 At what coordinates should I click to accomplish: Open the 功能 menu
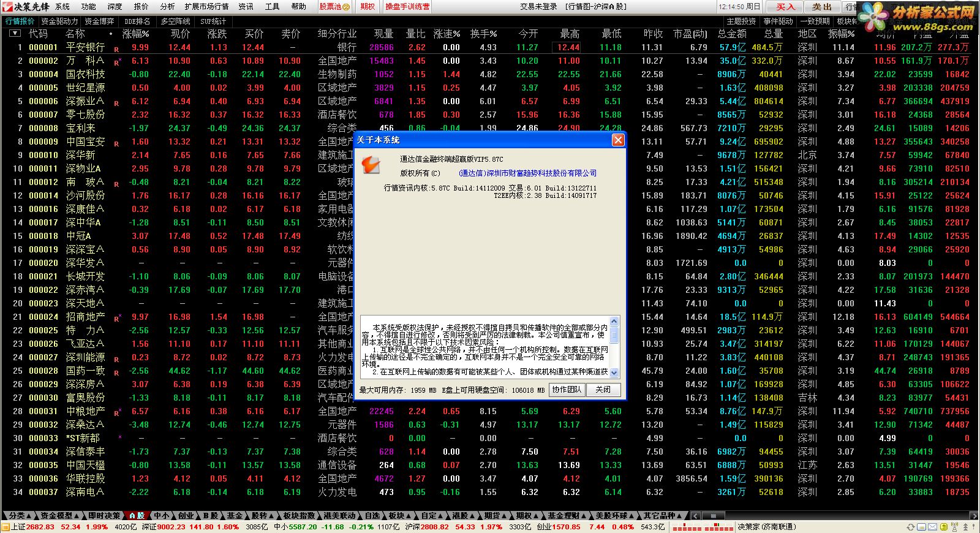[89, 7]
